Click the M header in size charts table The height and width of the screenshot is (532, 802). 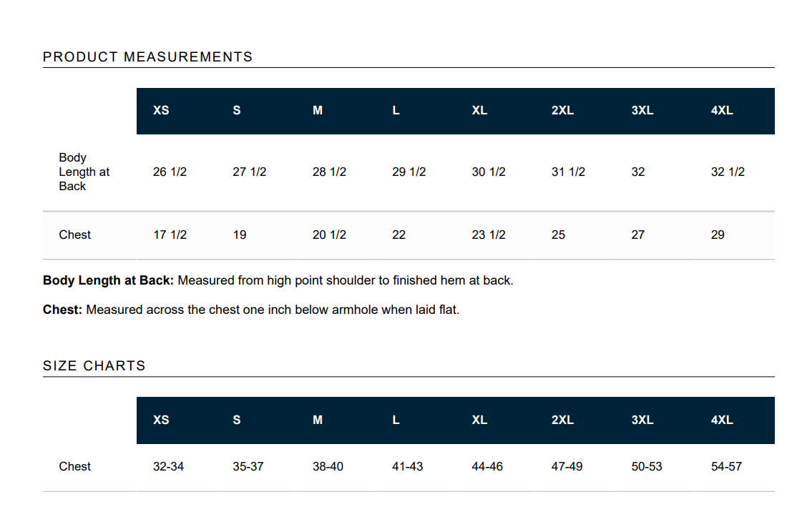pos(318,420)
